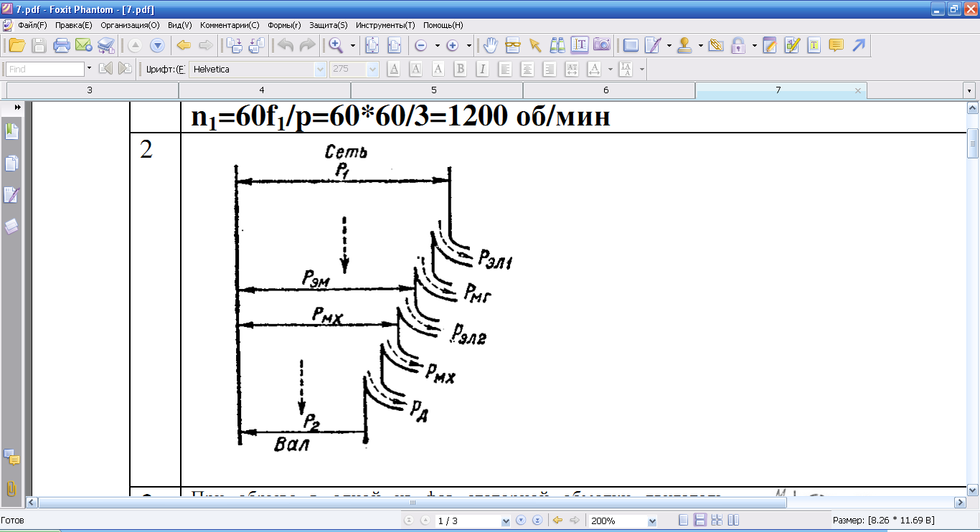The image size is (980, 532).
Task: Click the Email document icon
Action: point(84,46)
